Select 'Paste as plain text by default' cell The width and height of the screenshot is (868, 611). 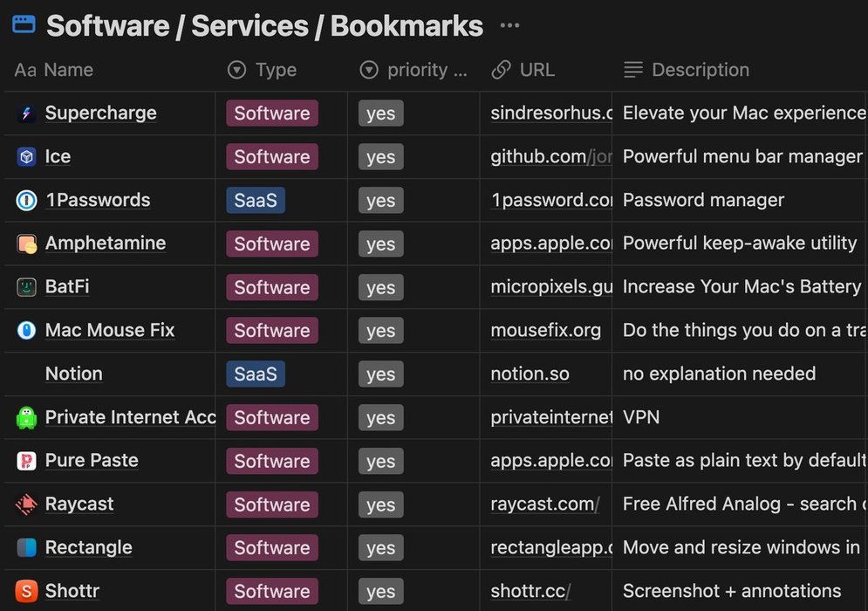(740, 460)
